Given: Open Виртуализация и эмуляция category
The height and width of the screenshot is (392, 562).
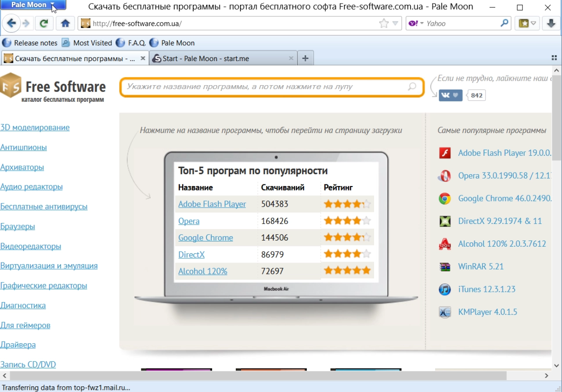Looking at the screenshot, I should tap(49, 266).
